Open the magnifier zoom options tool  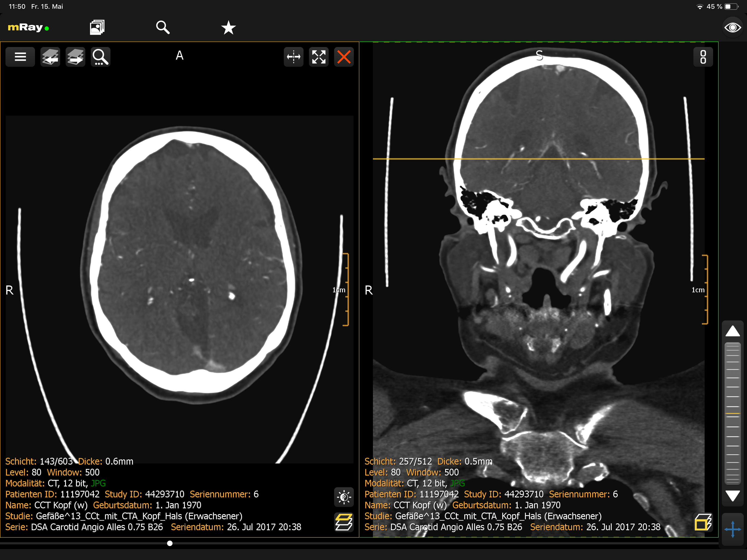coord(100,57)
